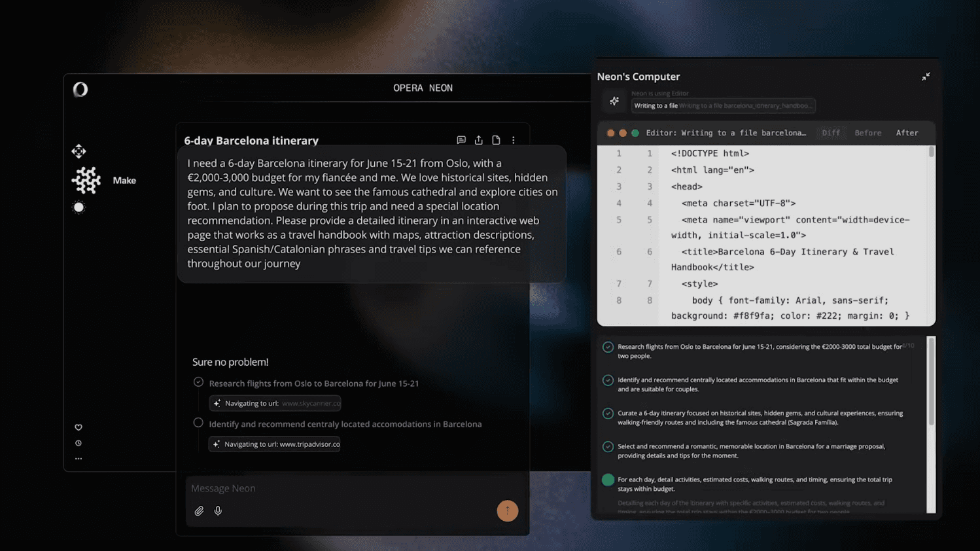Click the sparkle icon in Neon's Computer
This screenshot has width=980, height=551.
(614, 101)
